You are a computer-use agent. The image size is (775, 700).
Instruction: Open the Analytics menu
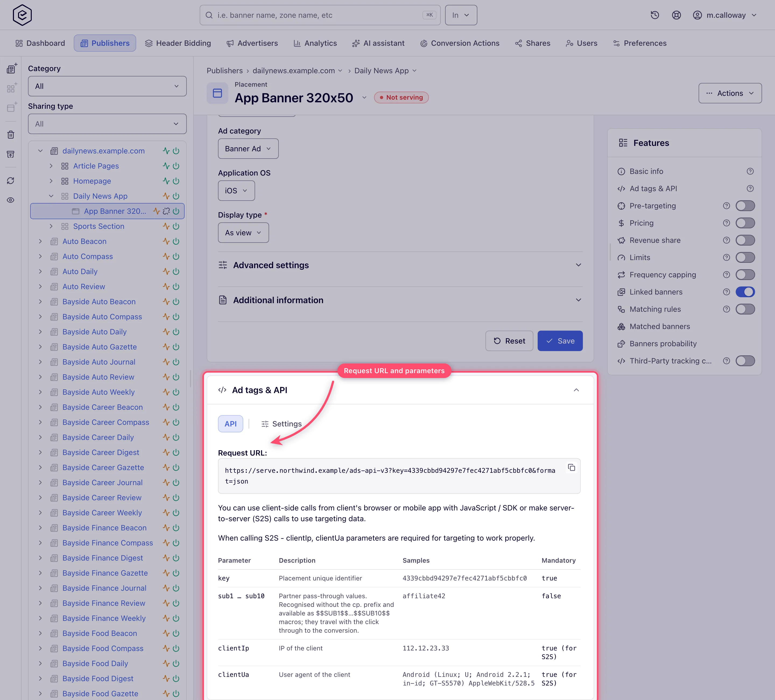pyautogui.click(x=315, y=43)
